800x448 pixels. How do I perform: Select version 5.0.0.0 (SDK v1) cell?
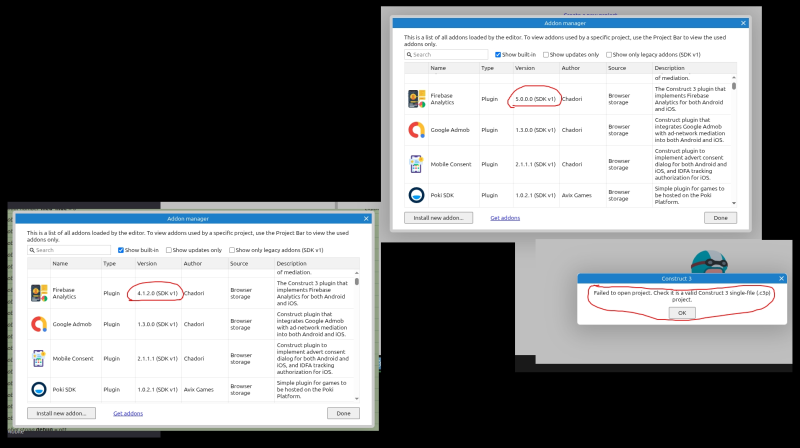(535, 99)
